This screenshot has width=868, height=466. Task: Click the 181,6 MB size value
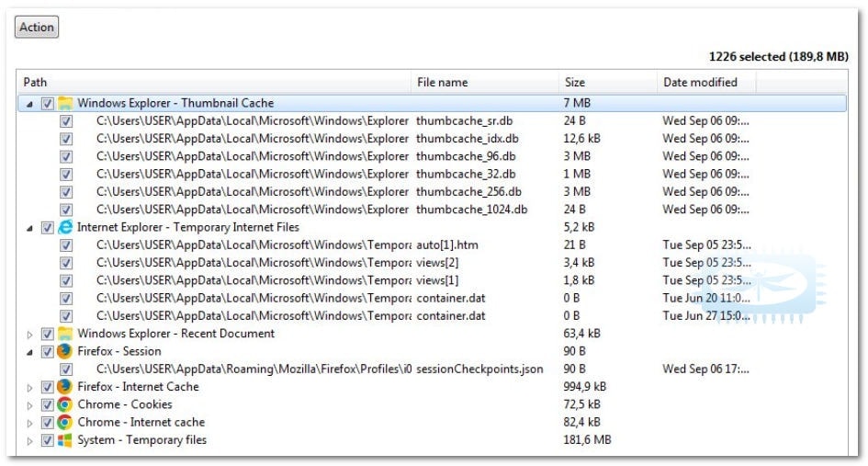click(587, 440)
